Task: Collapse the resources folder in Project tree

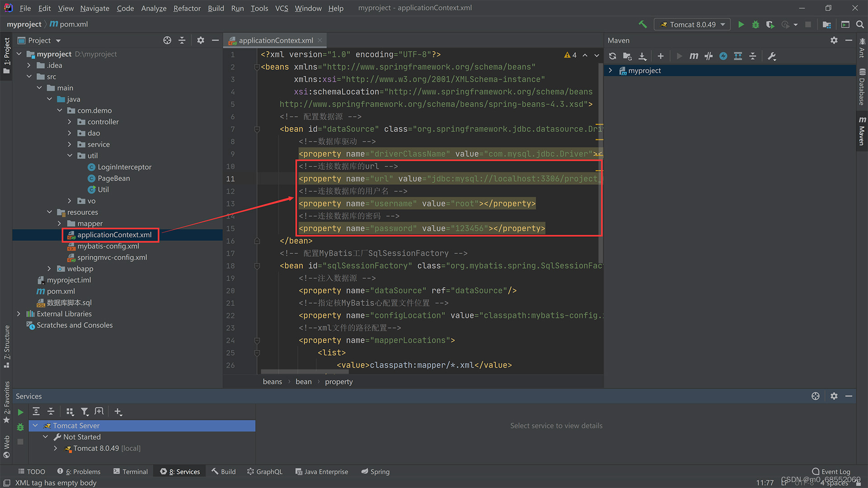Action: click(x=50, y=212)
